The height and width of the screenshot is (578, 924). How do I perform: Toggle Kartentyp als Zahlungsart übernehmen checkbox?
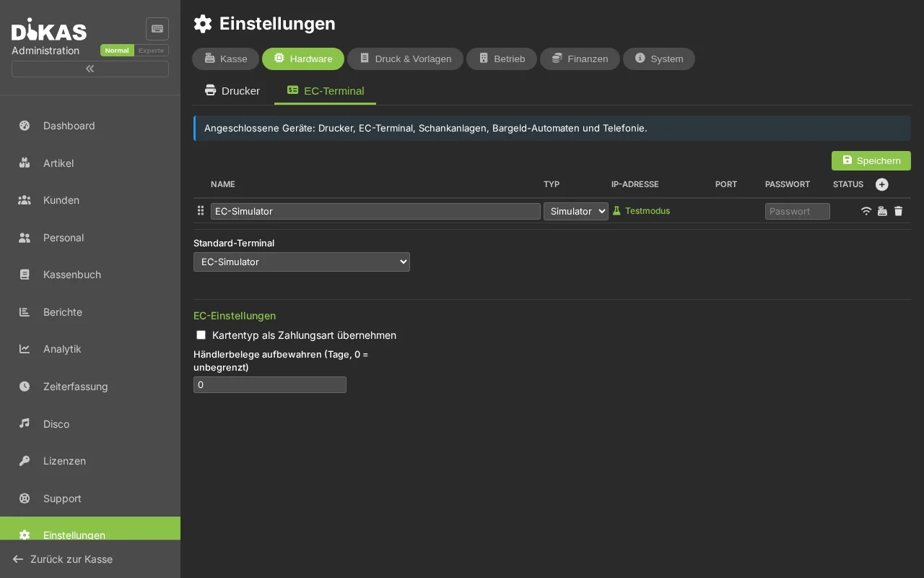point(201,335)
